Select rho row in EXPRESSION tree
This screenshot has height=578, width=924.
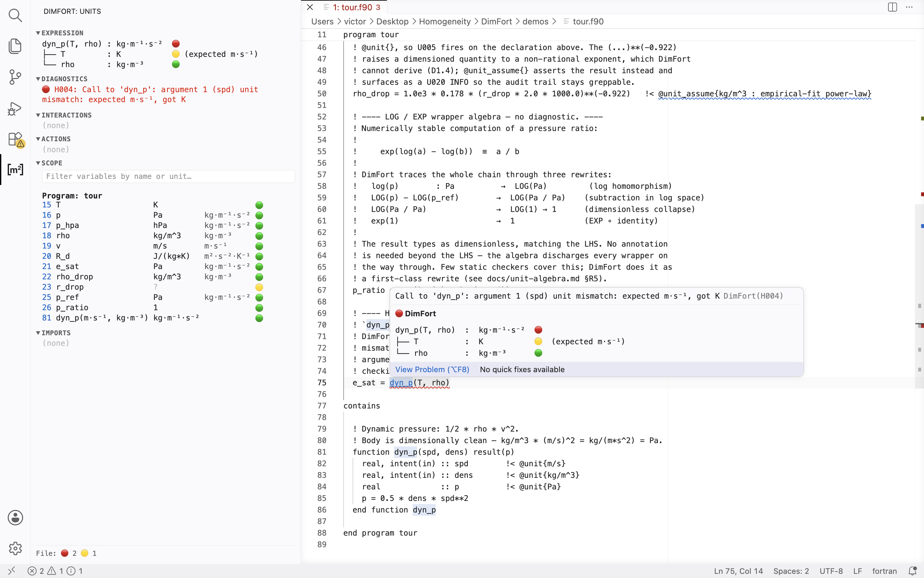[111, 65]
